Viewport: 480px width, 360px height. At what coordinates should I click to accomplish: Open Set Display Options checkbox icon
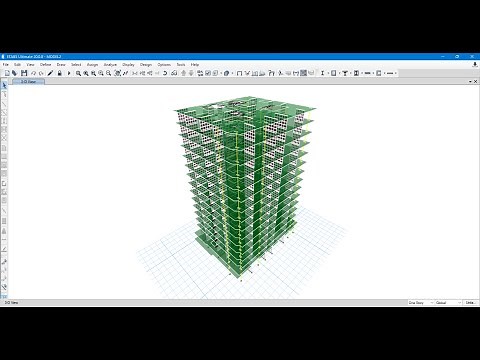click(208, 73)
